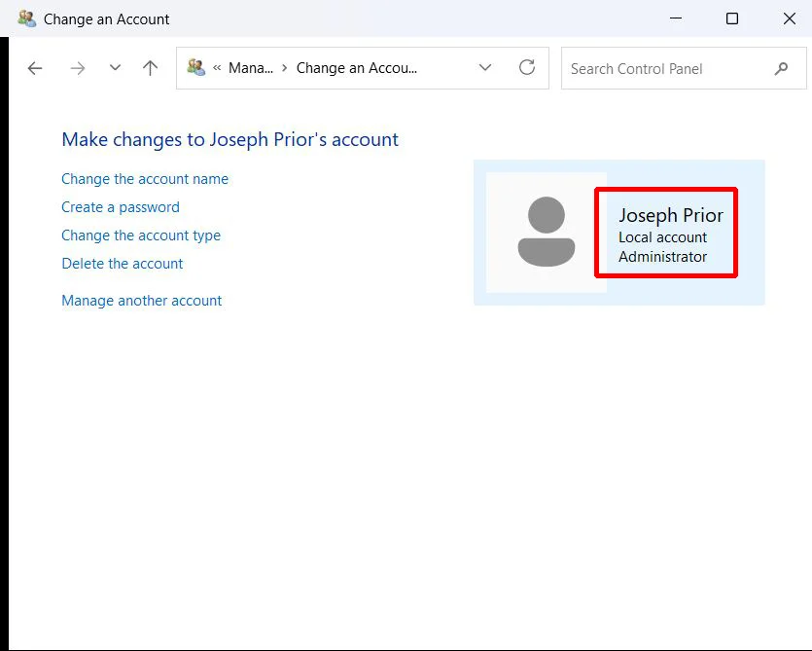812x651 pixels.
Task: Click the Search Control Panel field
Action: (684, 68)
